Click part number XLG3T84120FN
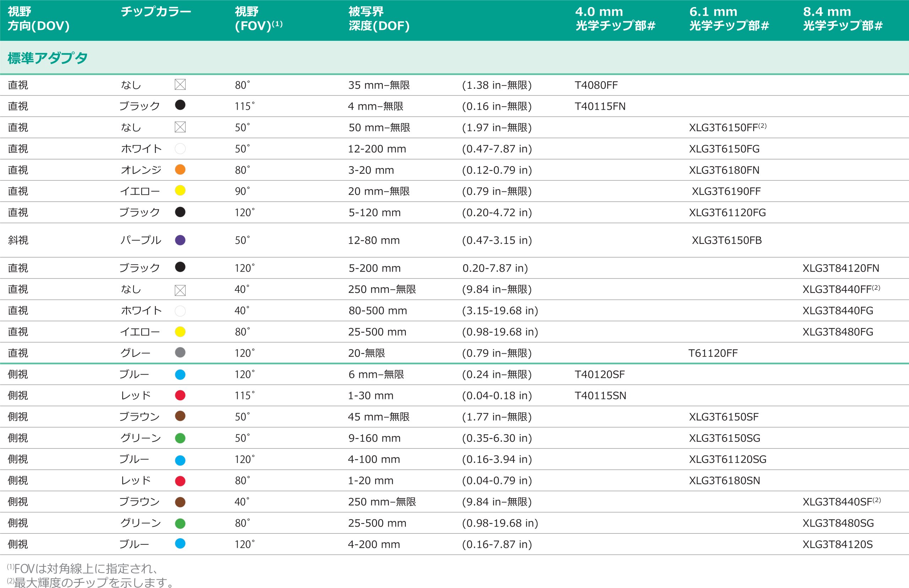 click(841, 268)
